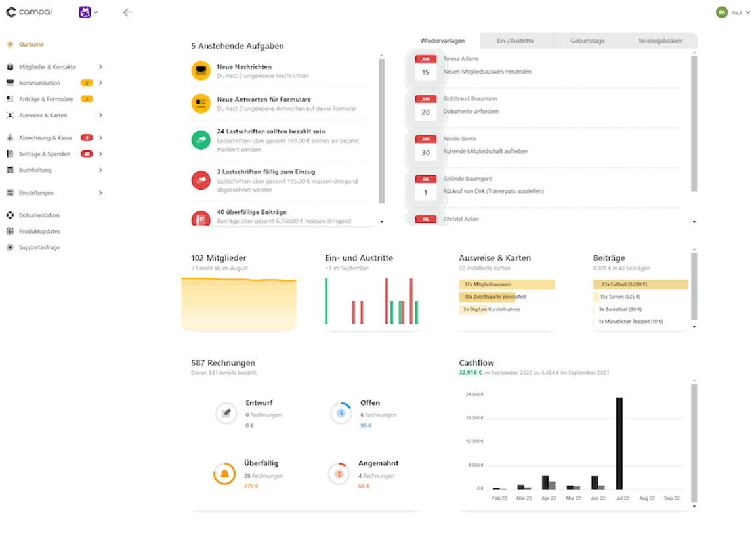Open the Paul user account dropdown

(733, 12)
